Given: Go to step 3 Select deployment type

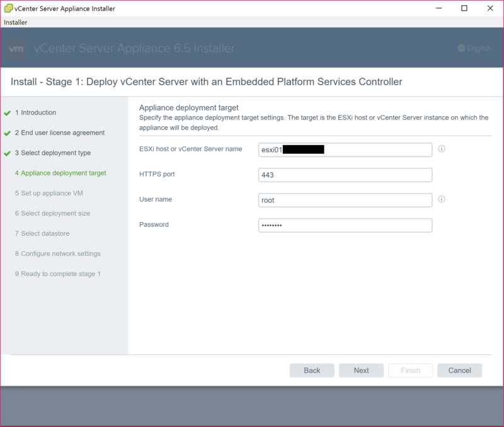Looking at the screenshot, I should click(53, 153).
